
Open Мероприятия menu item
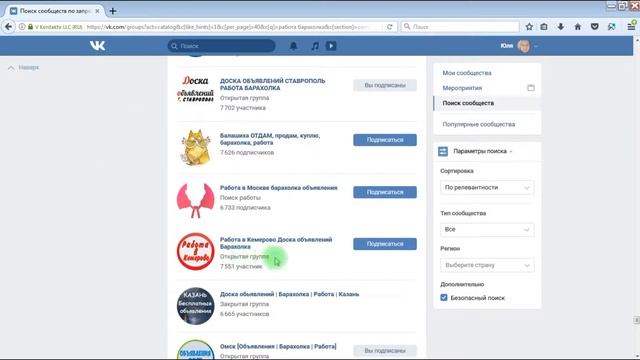tap(462, 88)
